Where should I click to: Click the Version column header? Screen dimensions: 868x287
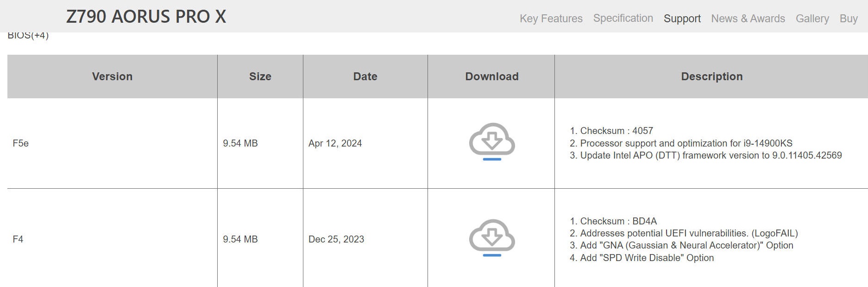[112, 77]
